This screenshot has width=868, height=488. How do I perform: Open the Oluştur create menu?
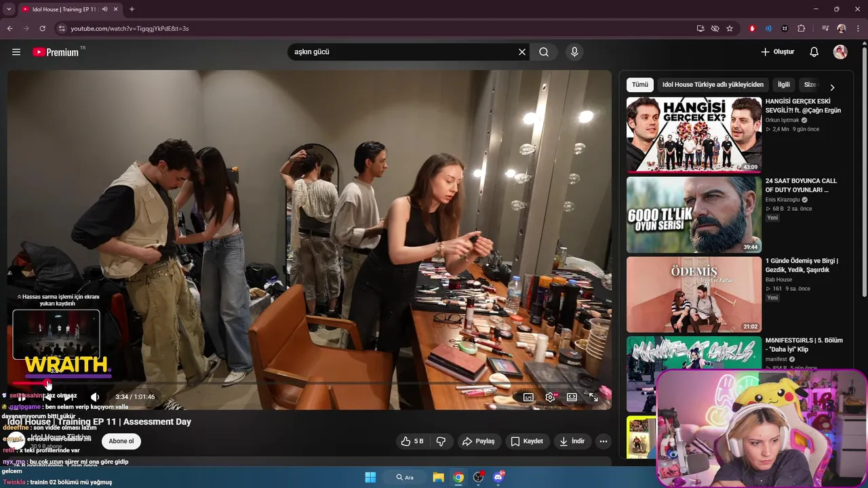click(777, 52)
